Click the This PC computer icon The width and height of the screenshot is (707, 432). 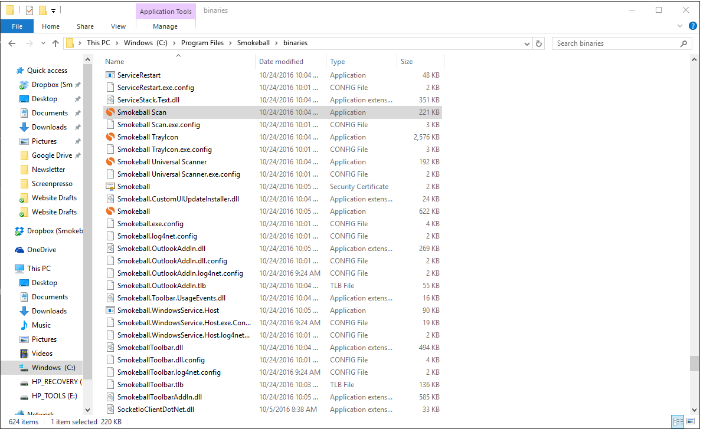tap(19, 269)
